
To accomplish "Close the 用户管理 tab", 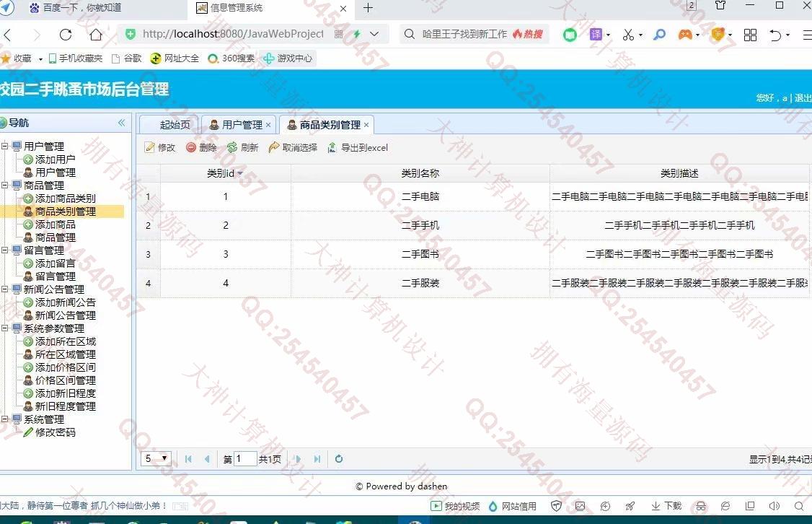I will pos(268,125).
